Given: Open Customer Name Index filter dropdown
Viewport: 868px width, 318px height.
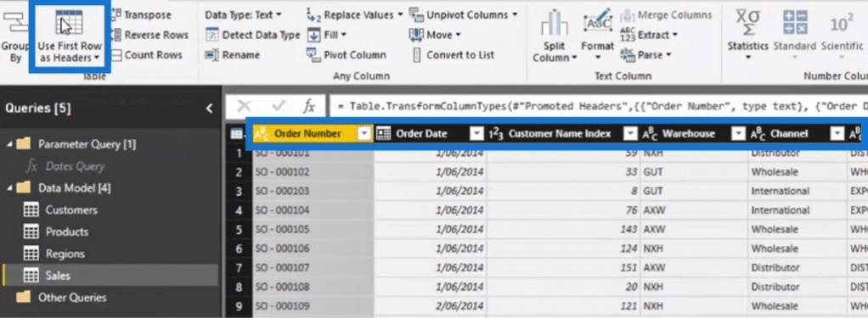Looking at the screenshot, I should click(x=630, y=133).
